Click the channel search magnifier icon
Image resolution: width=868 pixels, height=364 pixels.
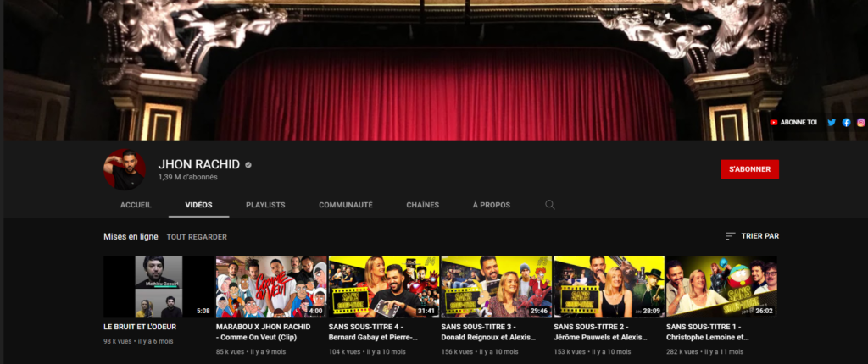[549, 205]
